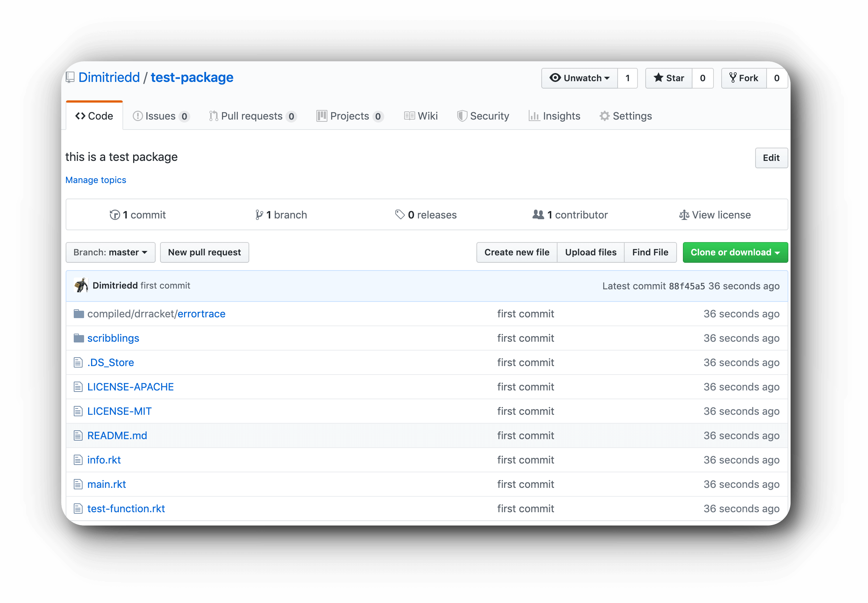Open the Wiki tab

421,116
